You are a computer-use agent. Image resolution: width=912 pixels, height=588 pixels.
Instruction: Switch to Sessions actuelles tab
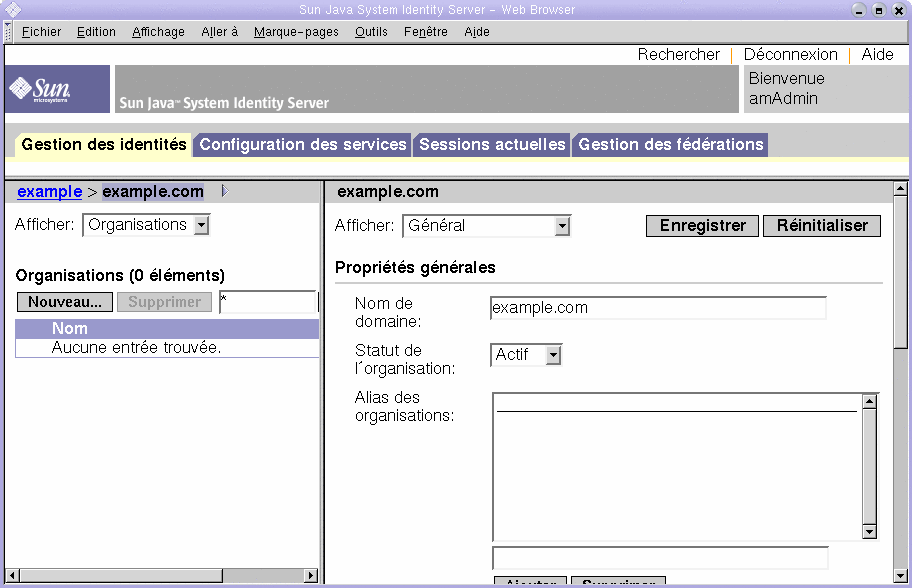point(492,144)
